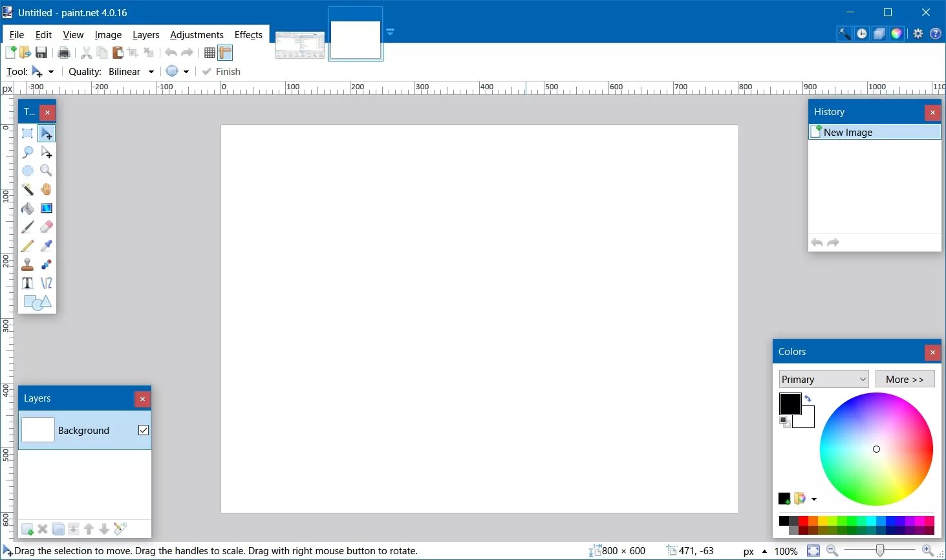The width and height of the screenshot is (946, 560).
Task: Toggle the Layers window button
Action: pyautogui.click(x=879, y=34)
